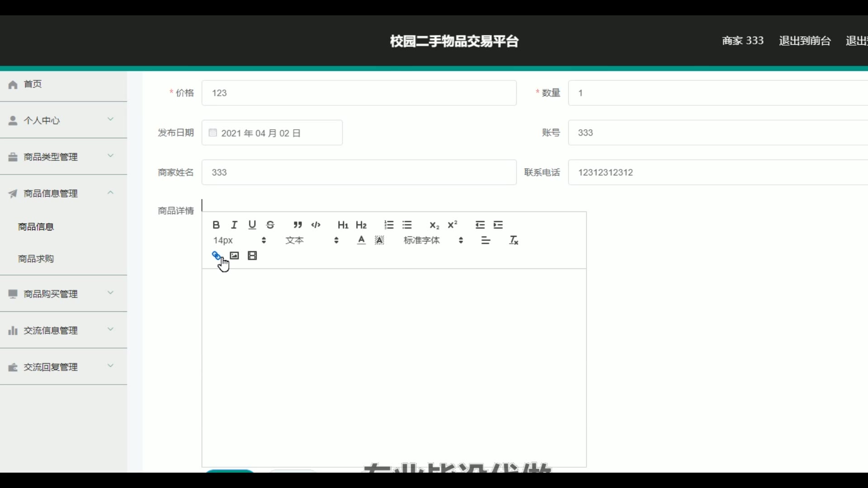
Task: Click the 商家姓名 input field
Action: (x=359, y=173)
